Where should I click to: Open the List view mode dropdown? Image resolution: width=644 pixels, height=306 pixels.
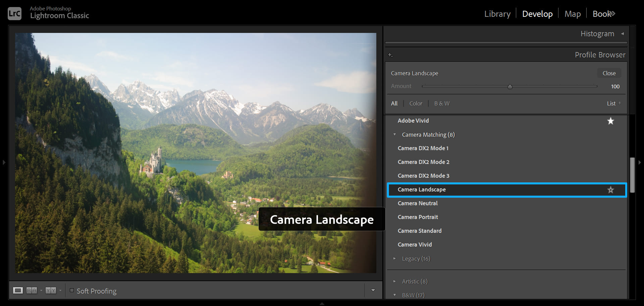pyautogui.click(x=613, y=103)
